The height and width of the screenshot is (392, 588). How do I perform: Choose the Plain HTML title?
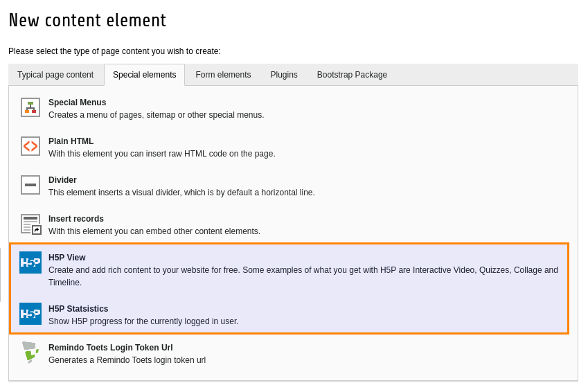71,141
